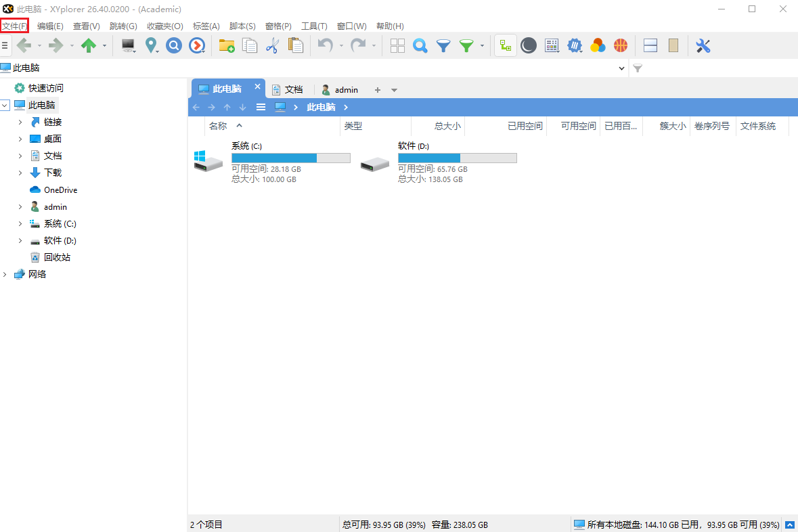Select the Cut toolbar icon
Screen dimensions: 798x532
click(273, 45)
